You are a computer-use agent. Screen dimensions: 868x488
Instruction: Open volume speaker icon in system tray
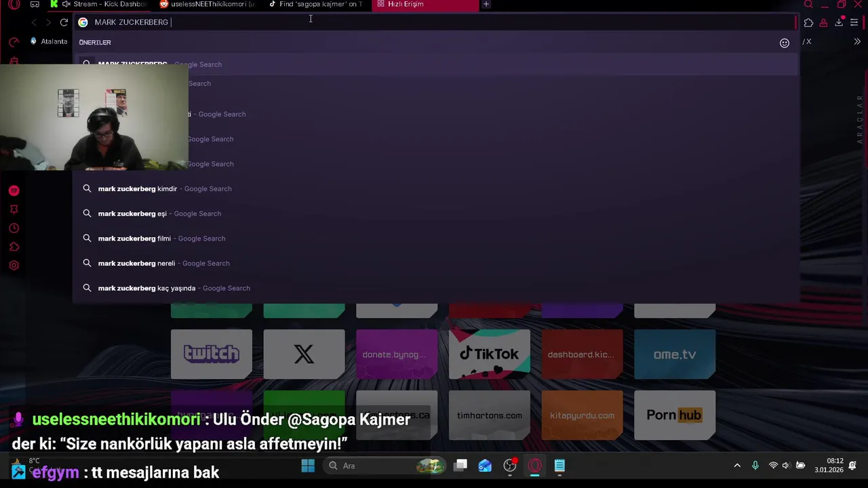(x=786, y=466)
